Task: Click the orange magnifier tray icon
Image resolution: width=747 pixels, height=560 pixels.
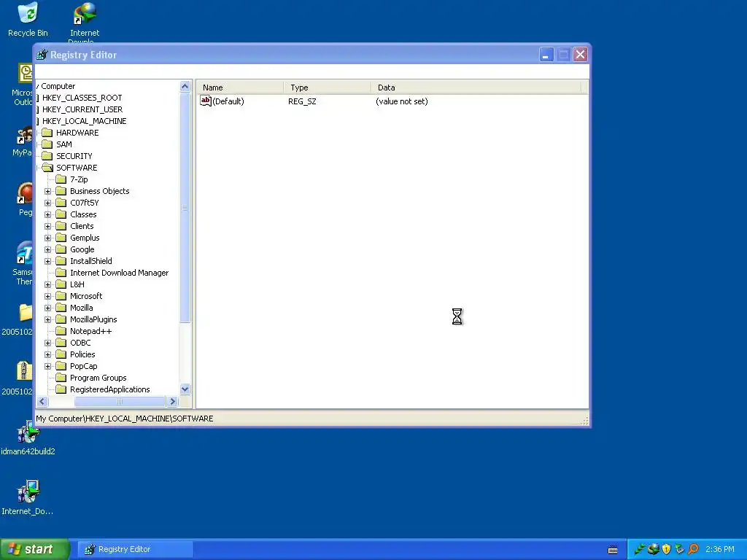Action: 693,550
